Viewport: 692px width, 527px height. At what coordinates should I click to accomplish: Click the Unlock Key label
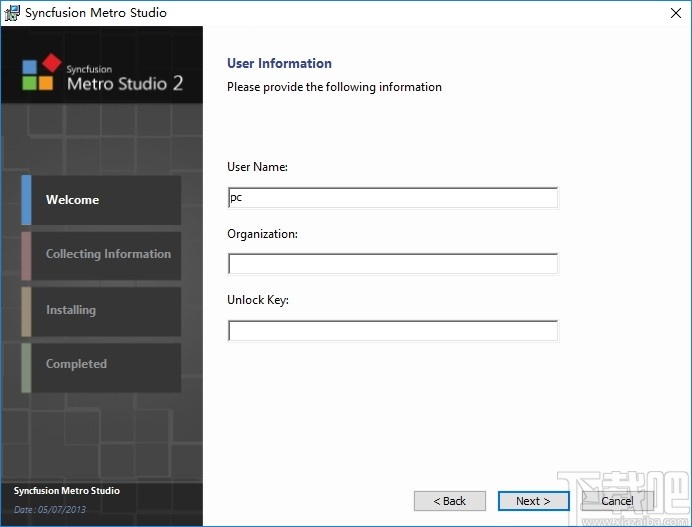tap(258, 300)
